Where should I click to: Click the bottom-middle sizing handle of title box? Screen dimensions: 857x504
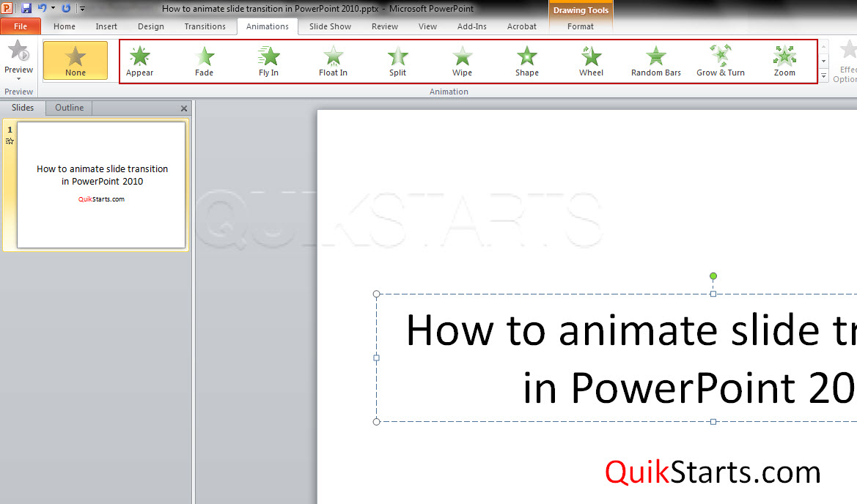point(713,421)
